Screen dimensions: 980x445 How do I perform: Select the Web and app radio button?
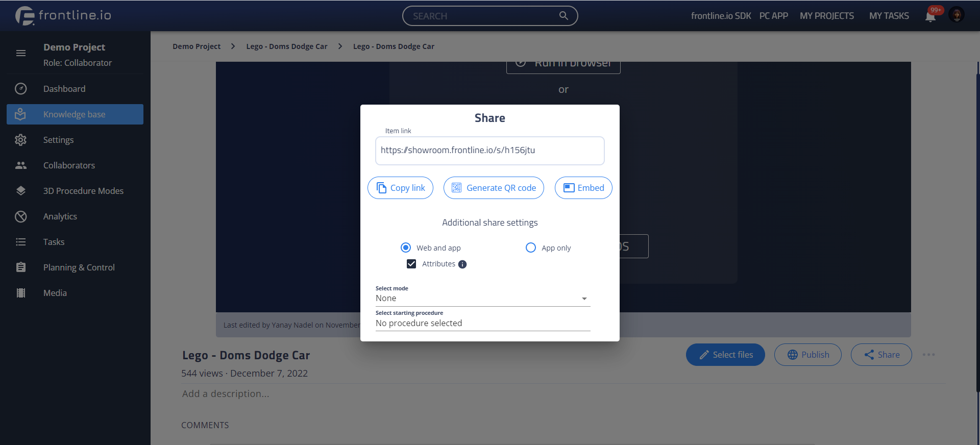(x=406, y=248)
